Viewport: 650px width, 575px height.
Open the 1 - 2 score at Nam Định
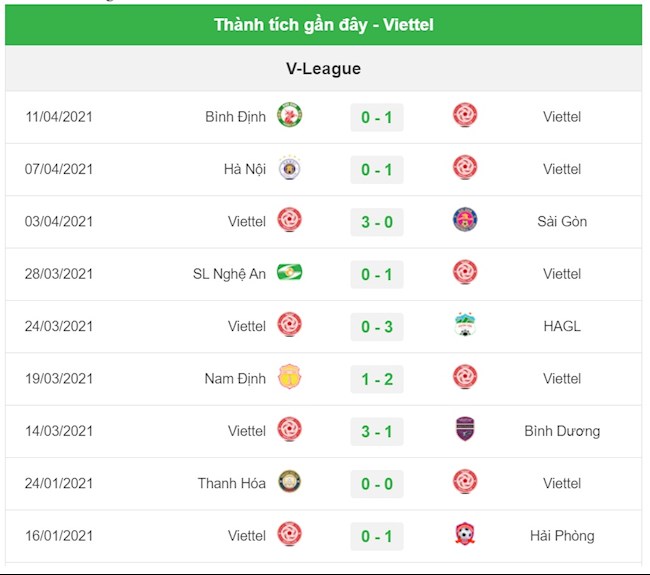pos(377,379)
